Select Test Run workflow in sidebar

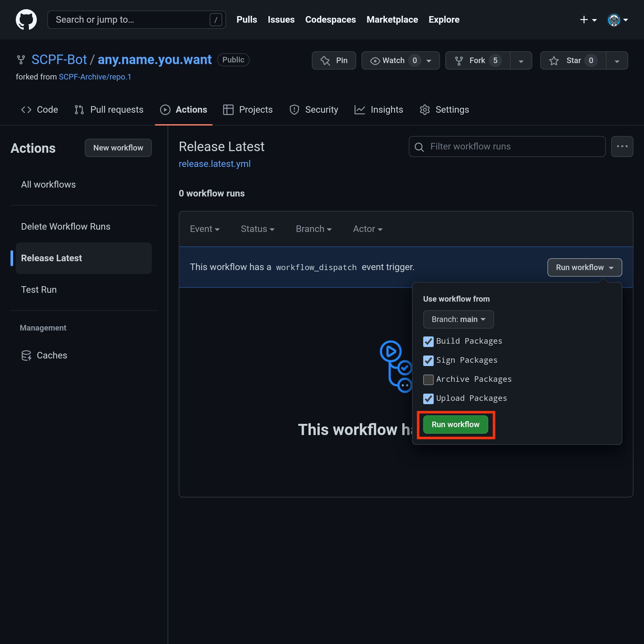point(39,290)
